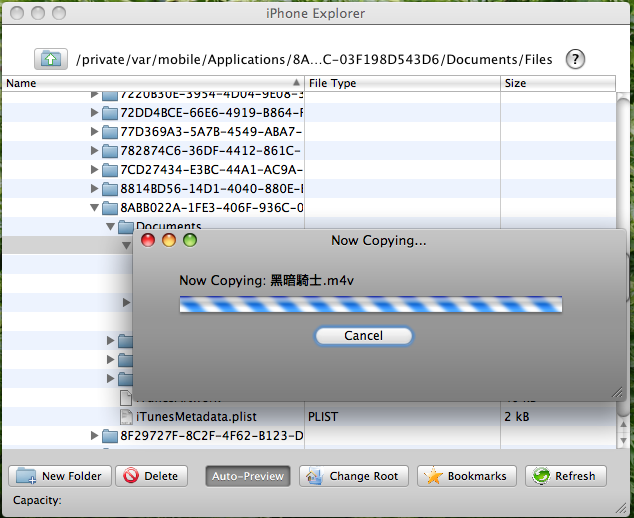The image size is (634, 518).
Task: Toggle Auto-Preview mode
Action: point(248,476)
